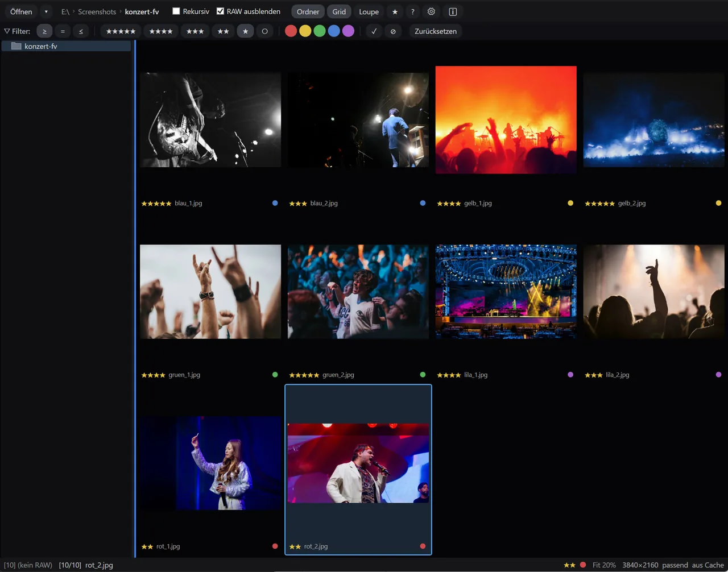Click Zurücksetzen to reset filters
Screen dimensions: 728x572
coord(436,31)
